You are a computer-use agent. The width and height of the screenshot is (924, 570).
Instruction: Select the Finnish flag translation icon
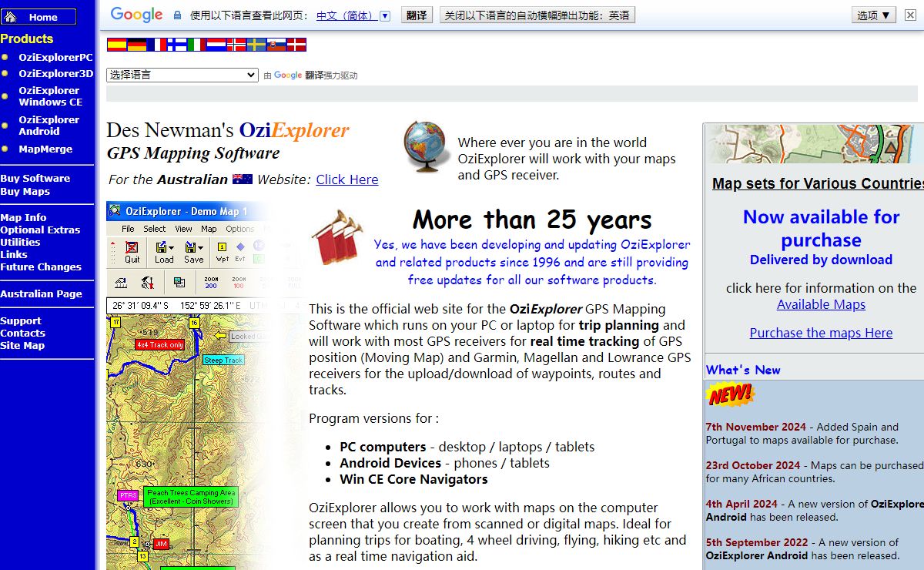tap(176, 45)
